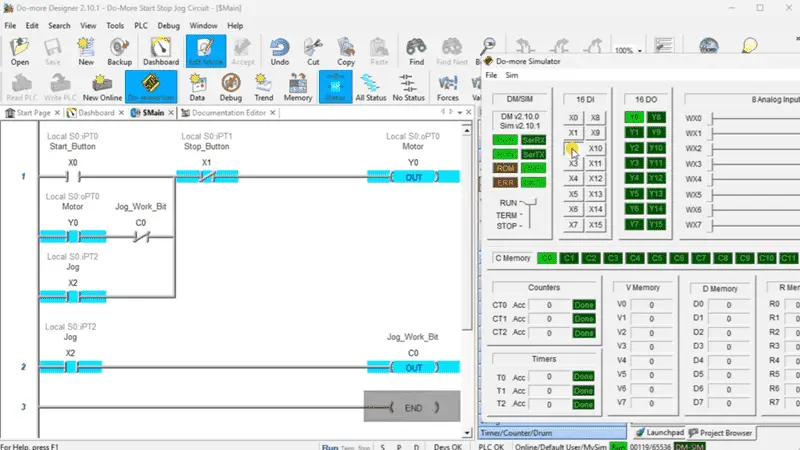The width and height of the screenshot is (800, 450).
Task: Toggle X10 input in simulator
Action: click(595, 148)
